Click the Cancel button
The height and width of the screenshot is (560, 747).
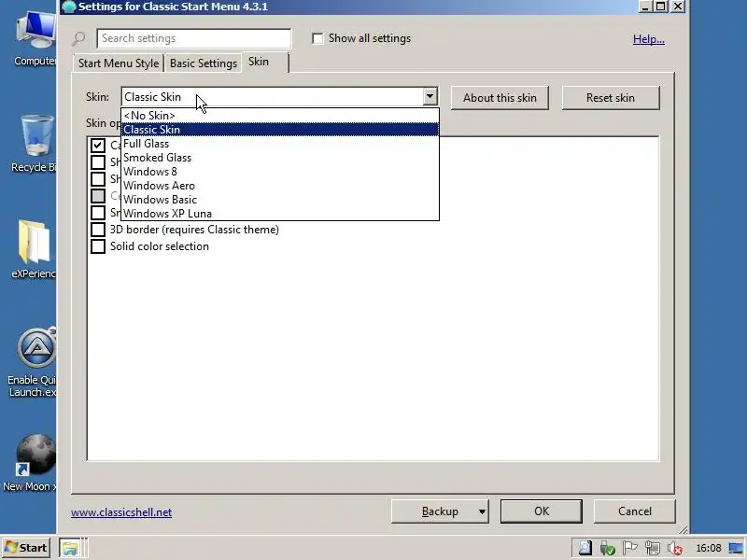point(635,511)
